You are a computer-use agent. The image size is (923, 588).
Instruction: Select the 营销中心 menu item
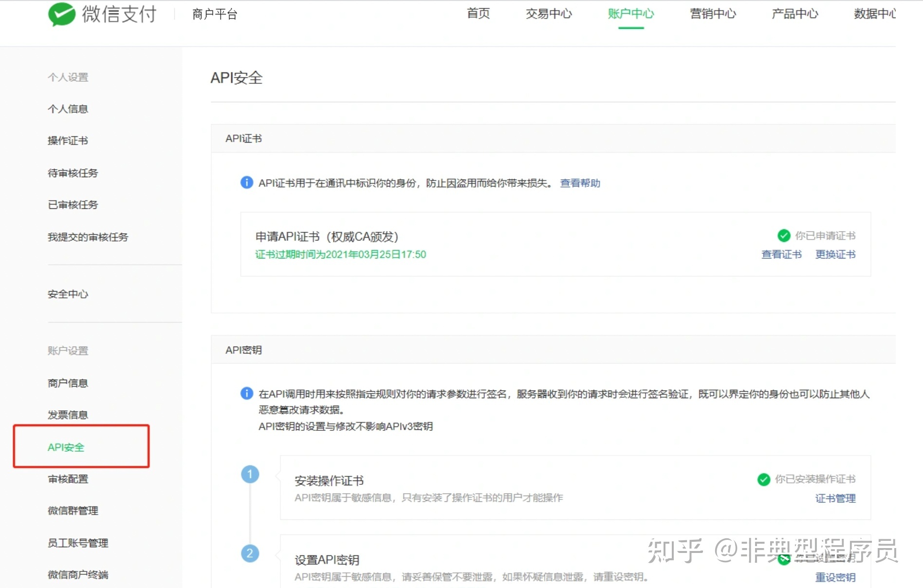[x=712, y=14]
